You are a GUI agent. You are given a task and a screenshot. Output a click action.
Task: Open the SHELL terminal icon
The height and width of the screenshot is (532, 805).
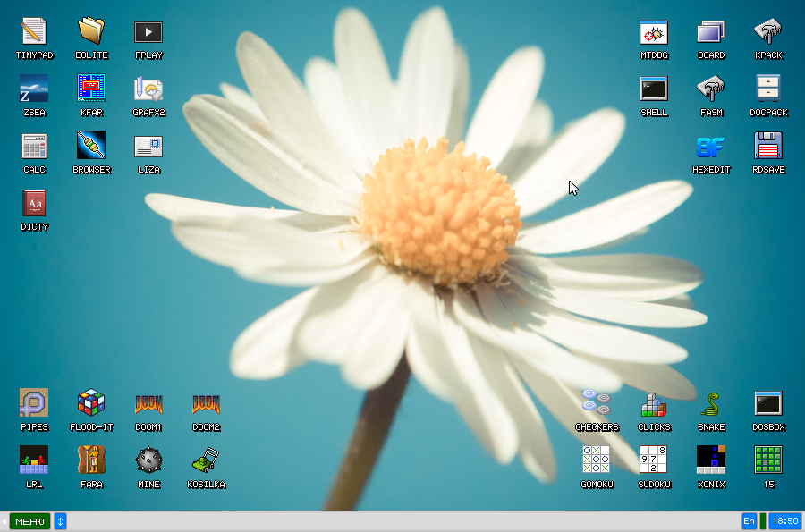[x=654, y=89]
